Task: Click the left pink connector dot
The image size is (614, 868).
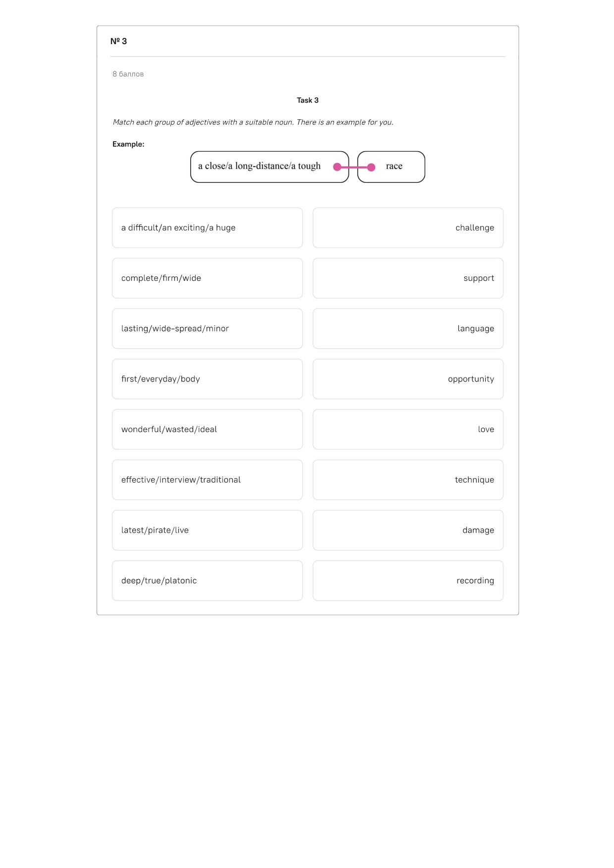Action: coord(337,167)
